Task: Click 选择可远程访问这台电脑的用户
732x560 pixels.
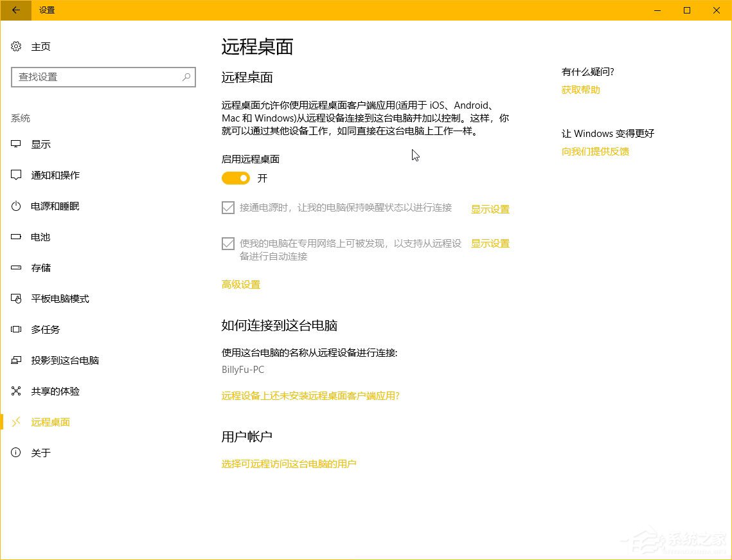Action: (289, 464)
